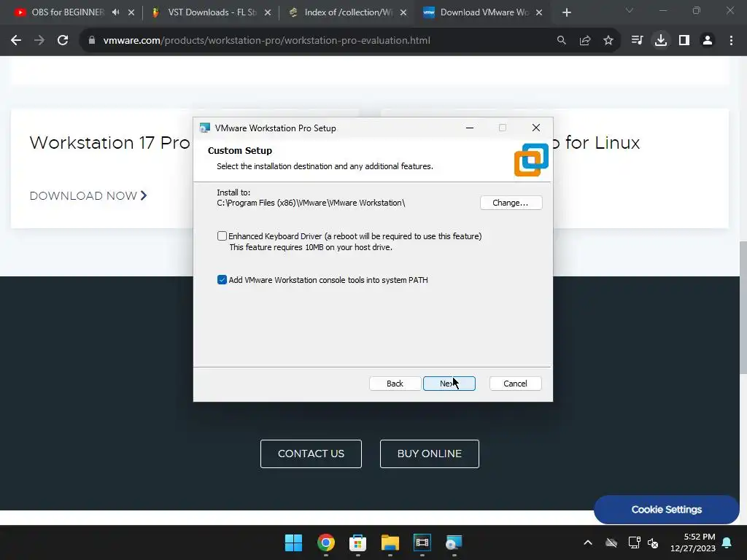This screenshot has height=560, width=747.
Task: Click the install path 'C:\Program Files (x86)\VMware' text
Action: click(x=311, y=203)
